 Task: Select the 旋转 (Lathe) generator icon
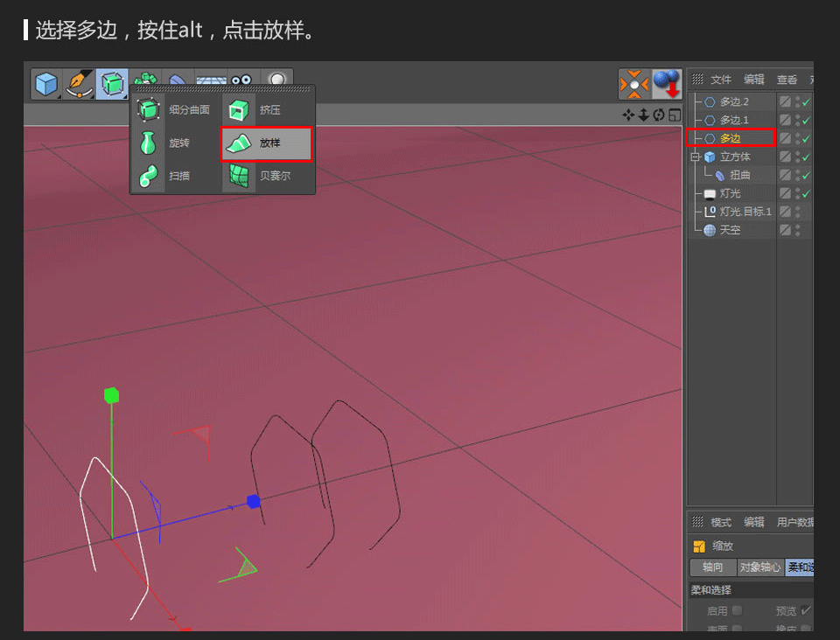149,143
